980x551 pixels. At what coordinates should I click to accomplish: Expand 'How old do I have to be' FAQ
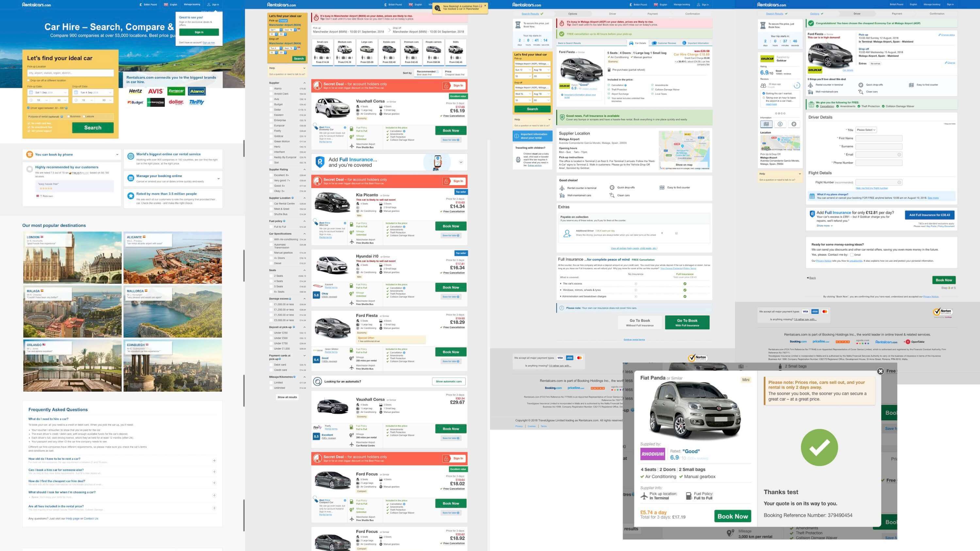point(214,461)
